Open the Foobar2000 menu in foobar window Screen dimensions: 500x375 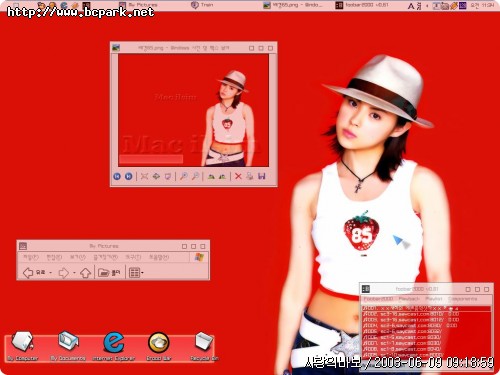pyautogui.click(x=378, y=299)
